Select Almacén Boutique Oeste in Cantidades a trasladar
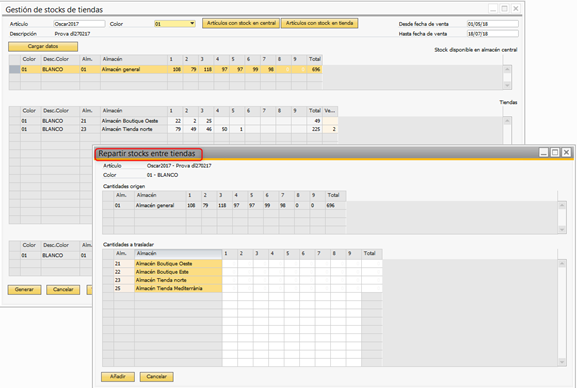 178,264
